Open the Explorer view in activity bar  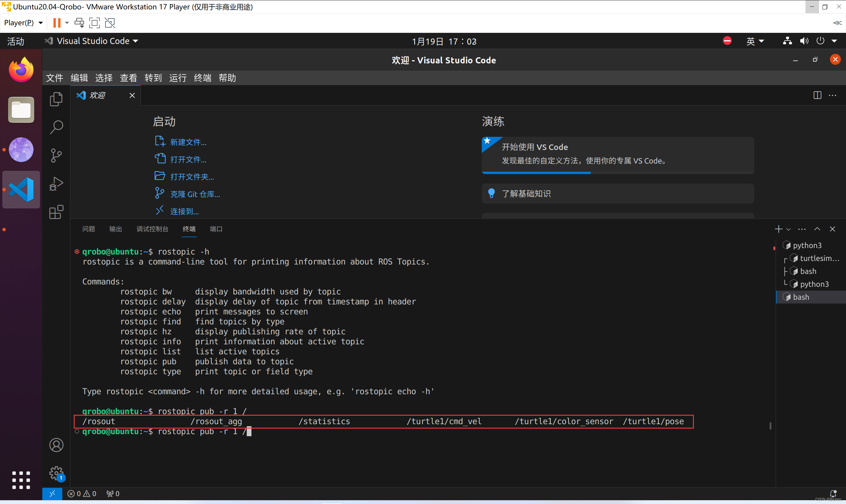(x=56, y=99)
